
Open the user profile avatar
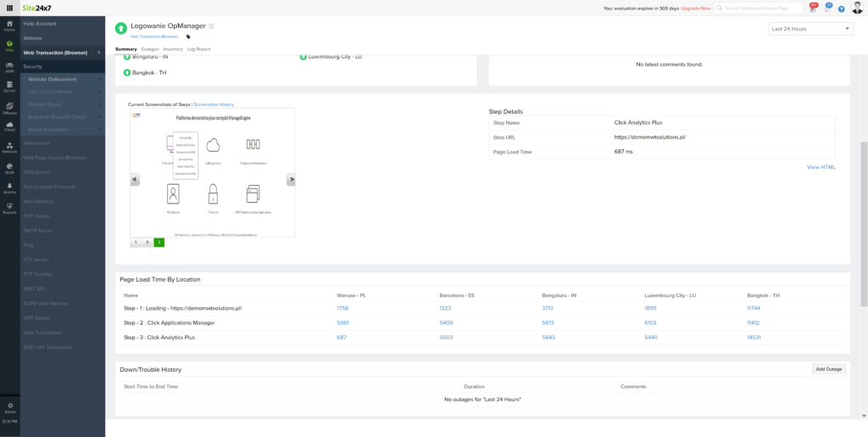coord(856,8)
